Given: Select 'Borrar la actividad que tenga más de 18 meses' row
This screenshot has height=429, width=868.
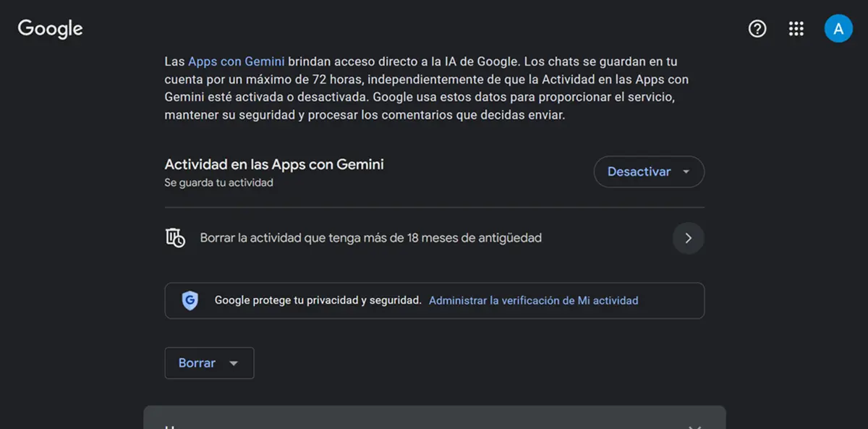Looking at the screenshot, I should click(370, 238).
